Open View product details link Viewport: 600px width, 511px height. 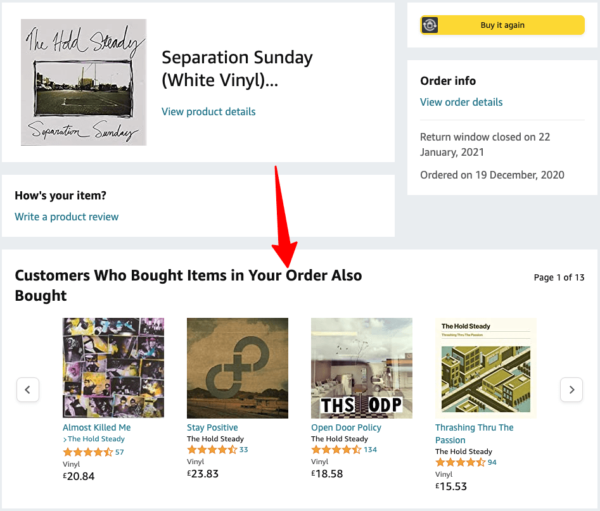(x=208, y=112)
